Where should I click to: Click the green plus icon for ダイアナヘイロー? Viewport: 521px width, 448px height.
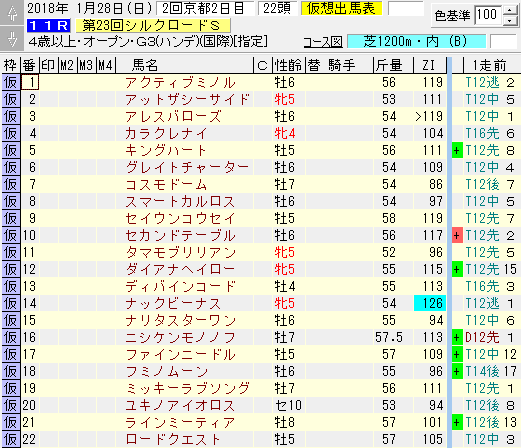pyautogui.click(x=457, y=269)
